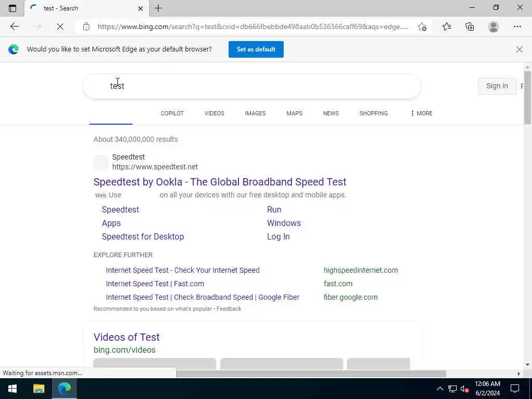Click the Sign in button
The image size is (532, 399).
(497, 86)
